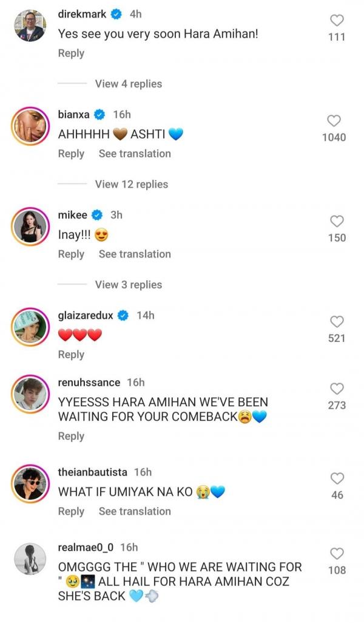364x623 pixels.
Task: Open bianxa's profile avatar
Action: [x=30, y=128]
